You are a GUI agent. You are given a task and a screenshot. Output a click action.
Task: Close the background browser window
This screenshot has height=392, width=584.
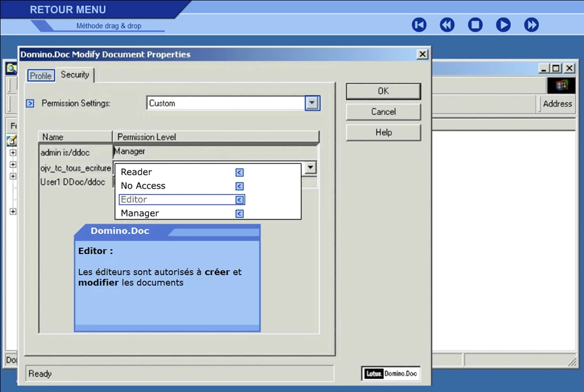[570, 69]
